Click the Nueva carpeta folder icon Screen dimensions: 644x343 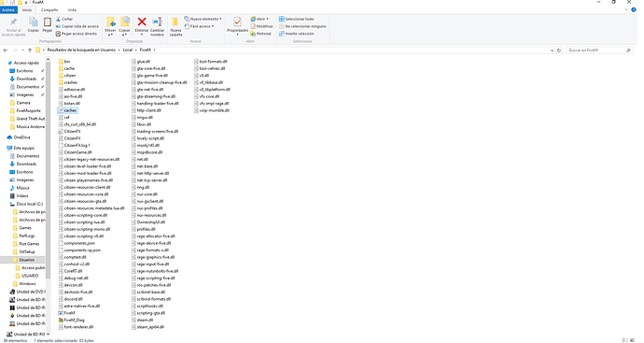click(x=175, y=22)
